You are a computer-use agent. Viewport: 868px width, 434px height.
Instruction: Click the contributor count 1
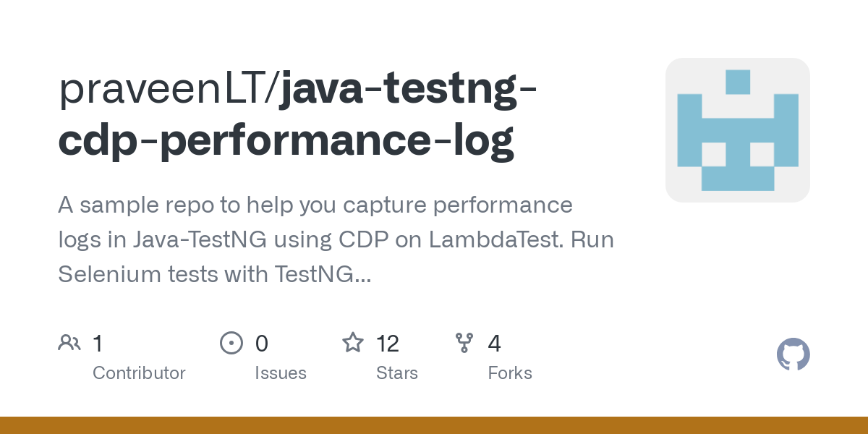pyautogui.click(x=98, y=343)
